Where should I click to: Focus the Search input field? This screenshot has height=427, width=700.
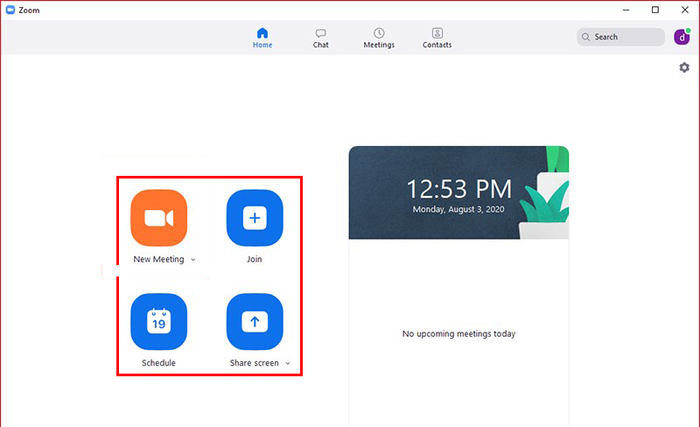[621, 37]
